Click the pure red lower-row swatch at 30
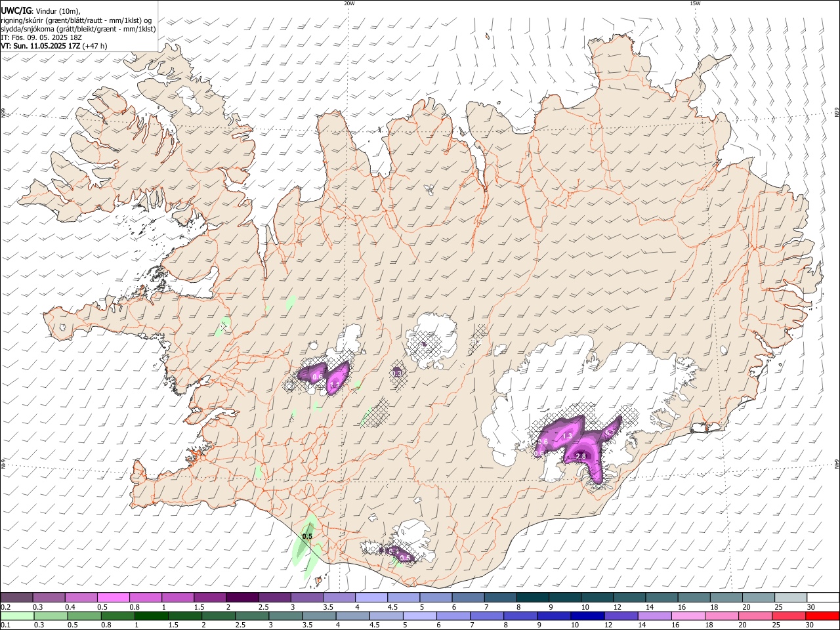The image size is (840, 630). pos(822,616)
